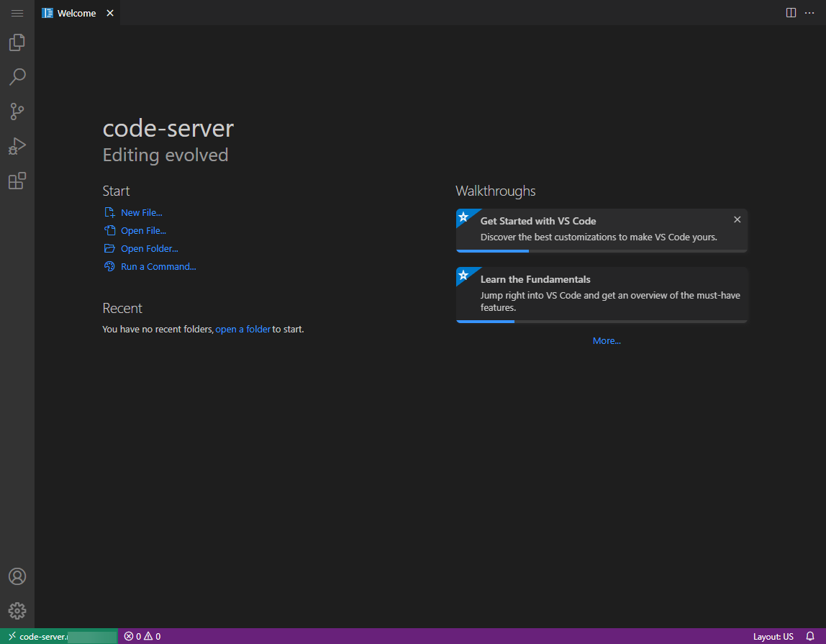Image resolution: width=826 pixels, height=644 pixels.
Task: Open the editor More Actions ellipsis
Action: click(809, 13)
